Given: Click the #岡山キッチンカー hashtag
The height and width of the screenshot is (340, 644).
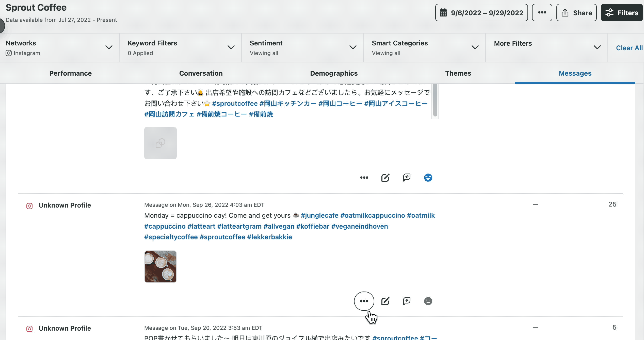Looking at the screenshot, I should tap(288, 104).
